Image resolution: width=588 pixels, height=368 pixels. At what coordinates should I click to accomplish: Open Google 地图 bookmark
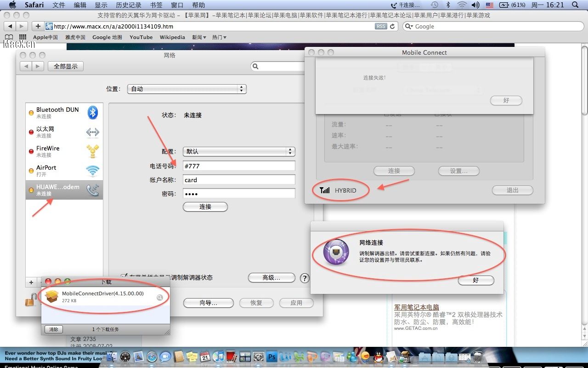point(107,37)
